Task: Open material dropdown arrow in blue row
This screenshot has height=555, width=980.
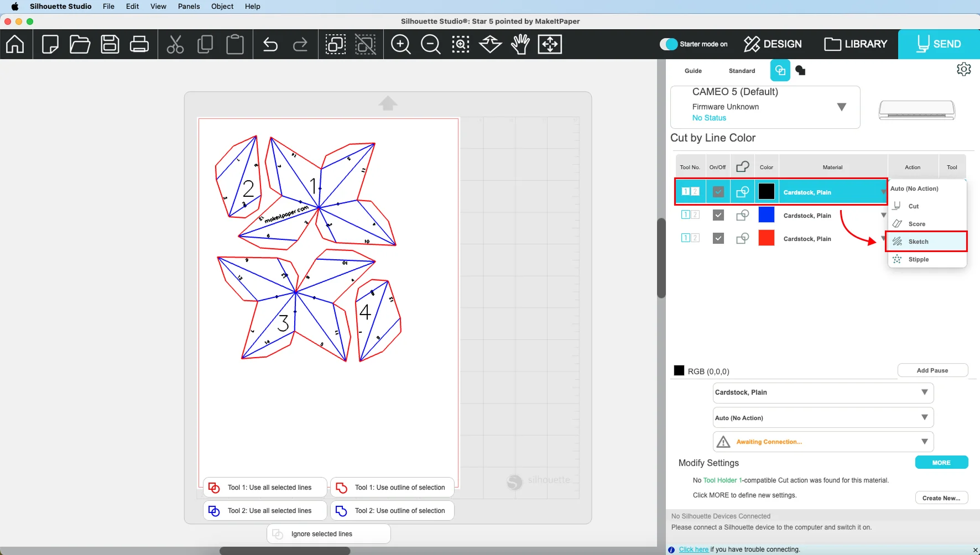Action: (883, 215)
